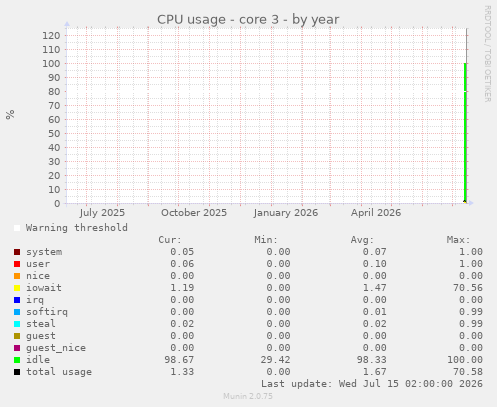Click iowait max value 70.56

[468, 288]
